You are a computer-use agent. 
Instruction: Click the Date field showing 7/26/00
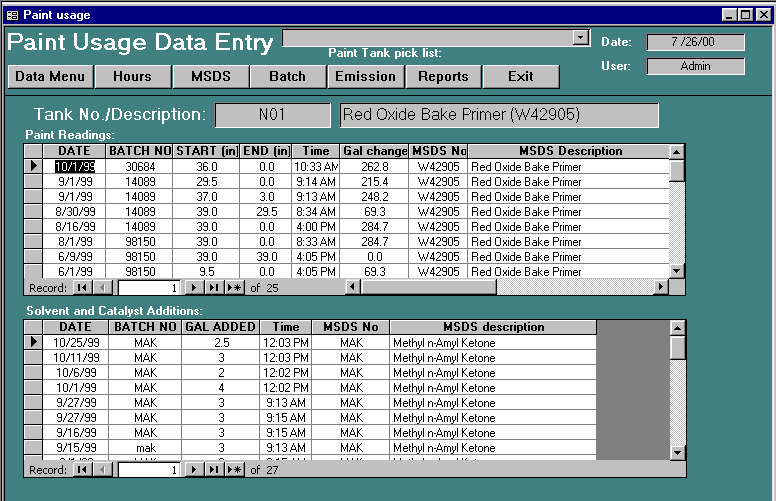pos(695,42)
